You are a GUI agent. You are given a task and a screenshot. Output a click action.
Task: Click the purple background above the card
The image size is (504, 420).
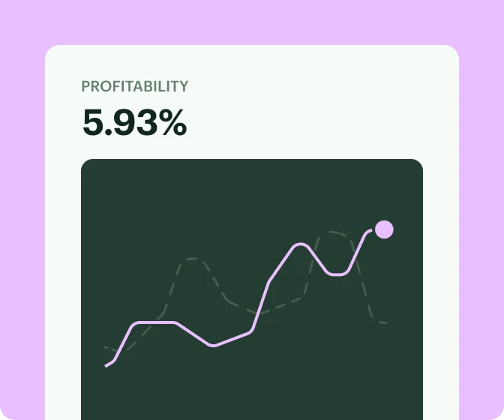(252, 21)
